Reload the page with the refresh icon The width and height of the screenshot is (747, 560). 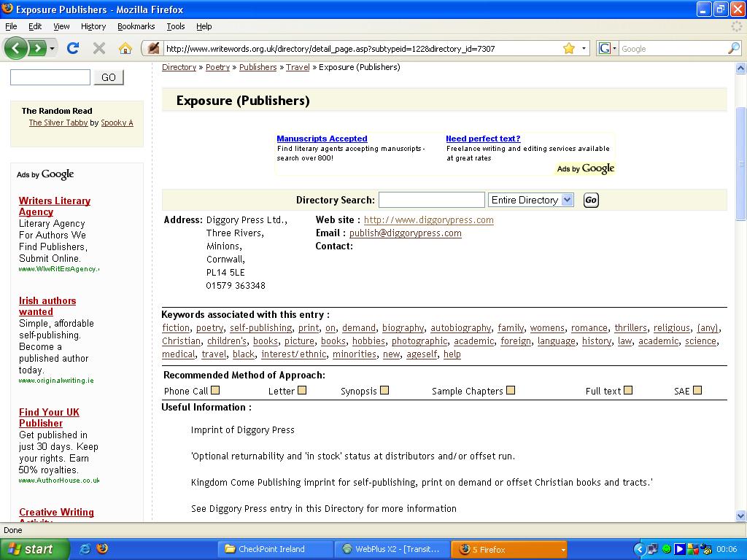(73, 48)
